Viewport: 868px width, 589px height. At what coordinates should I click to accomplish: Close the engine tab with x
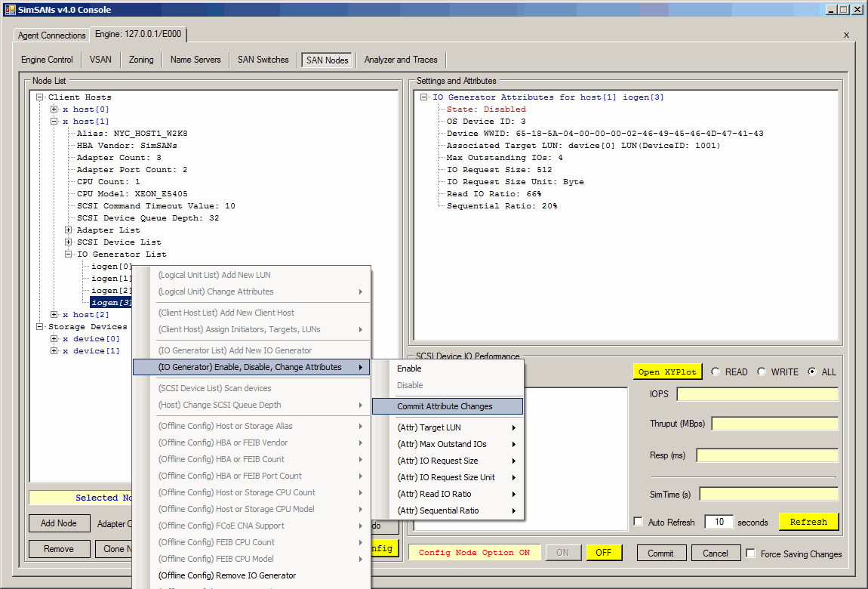pos(846,35)
